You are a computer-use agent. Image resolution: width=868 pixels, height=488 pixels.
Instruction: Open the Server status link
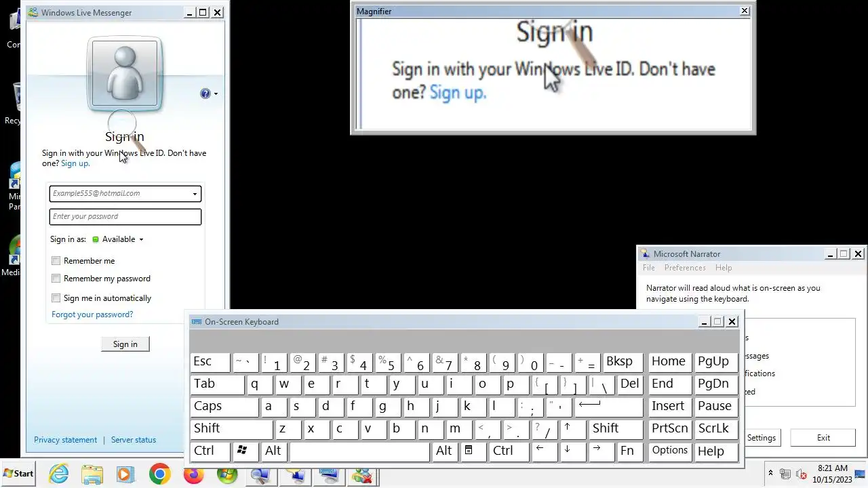click(x=134, y=440)
